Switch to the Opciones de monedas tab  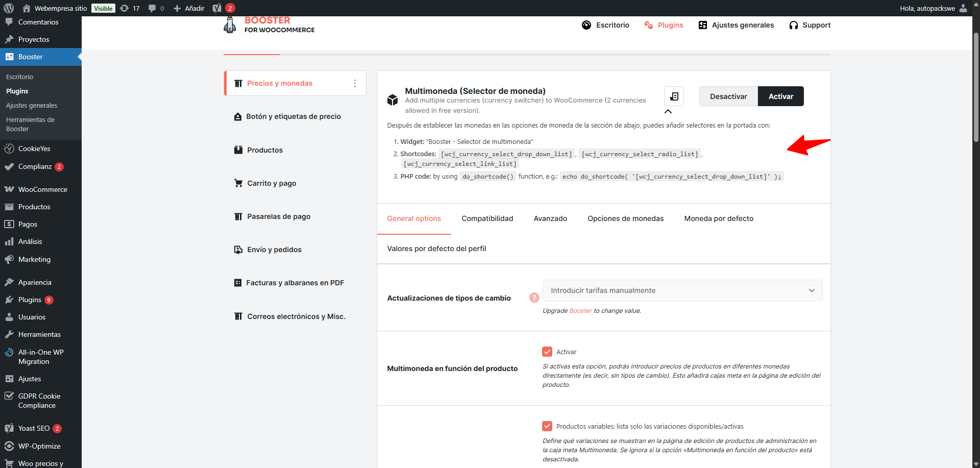pos(625,218)
